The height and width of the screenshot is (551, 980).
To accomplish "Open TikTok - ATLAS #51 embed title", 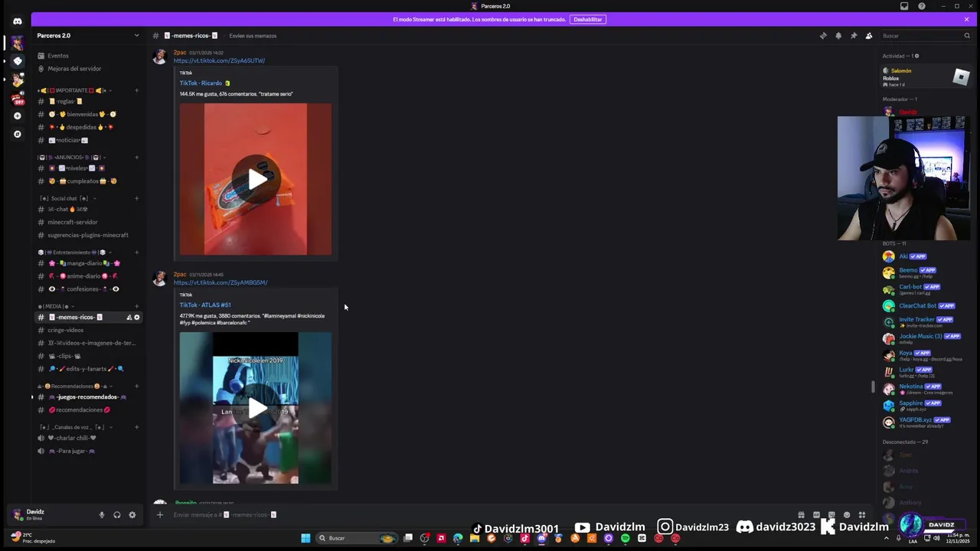I will (205, 305).
